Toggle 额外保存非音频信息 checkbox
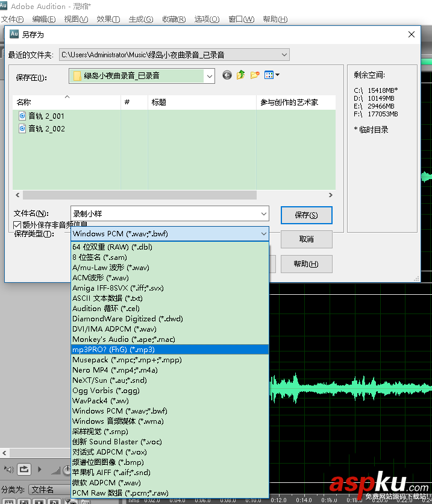Viewport: 432px width, 504px height. click(x=17, y=225)
